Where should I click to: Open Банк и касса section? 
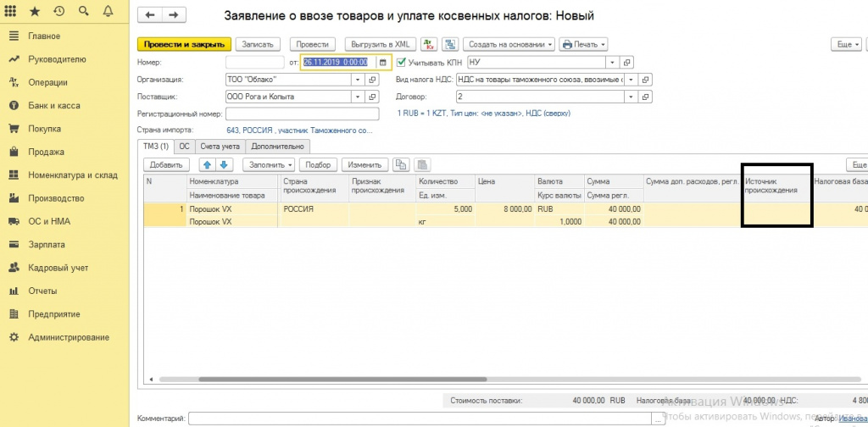click(53, 106)
